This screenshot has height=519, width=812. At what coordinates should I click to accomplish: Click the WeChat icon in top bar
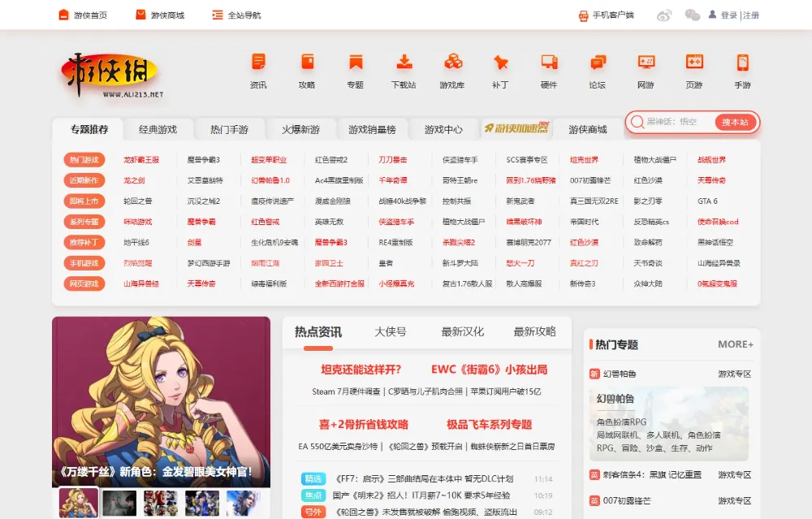click(x=693, y=15)
